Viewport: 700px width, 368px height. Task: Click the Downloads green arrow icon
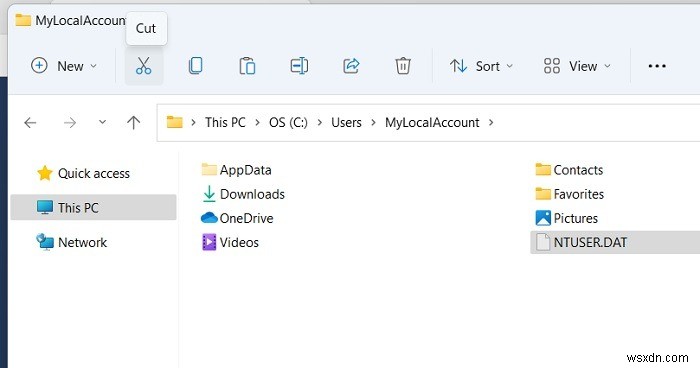point(209,194)
